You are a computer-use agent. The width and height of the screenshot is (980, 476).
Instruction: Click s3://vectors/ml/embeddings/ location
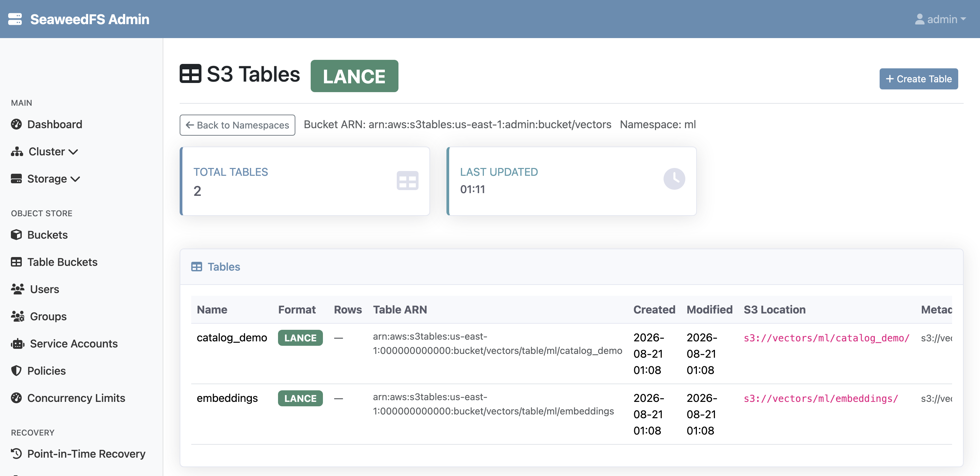821,398
